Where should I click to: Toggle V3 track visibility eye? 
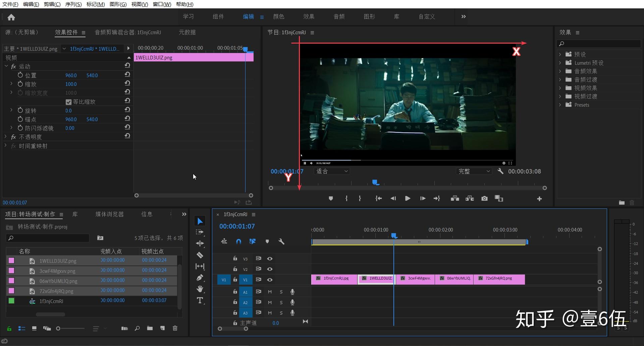(x=270, y=259)
